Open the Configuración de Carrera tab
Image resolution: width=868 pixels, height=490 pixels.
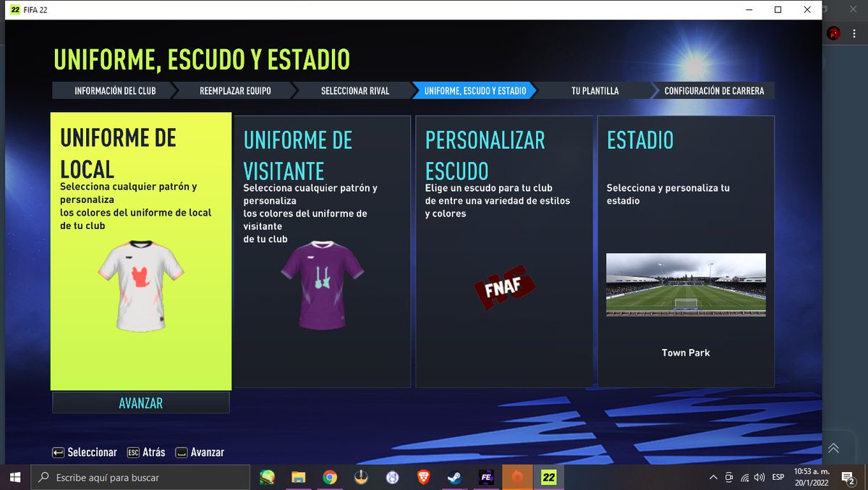click(x=714, y=91)
